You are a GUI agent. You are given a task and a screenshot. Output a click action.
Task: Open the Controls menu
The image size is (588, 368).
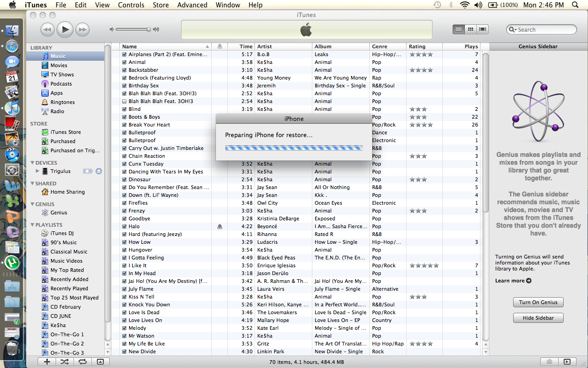pyautogui.click(x=131, y=5)
